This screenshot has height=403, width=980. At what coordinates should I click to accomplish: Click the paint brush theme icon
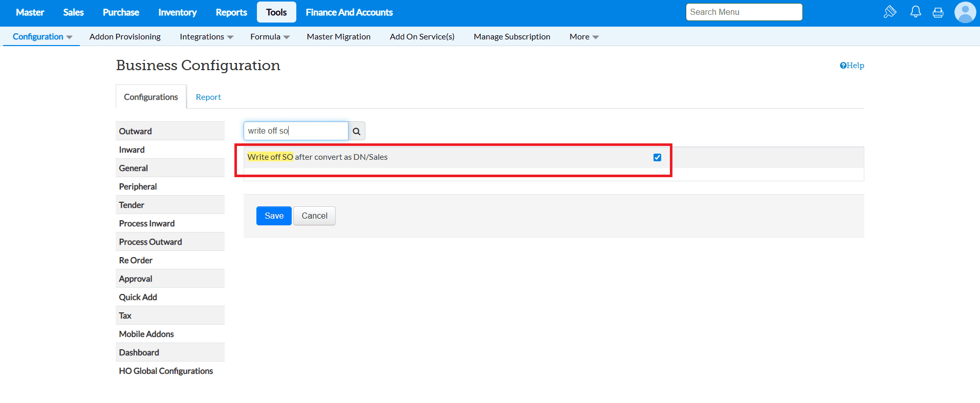tap(890, 12)
